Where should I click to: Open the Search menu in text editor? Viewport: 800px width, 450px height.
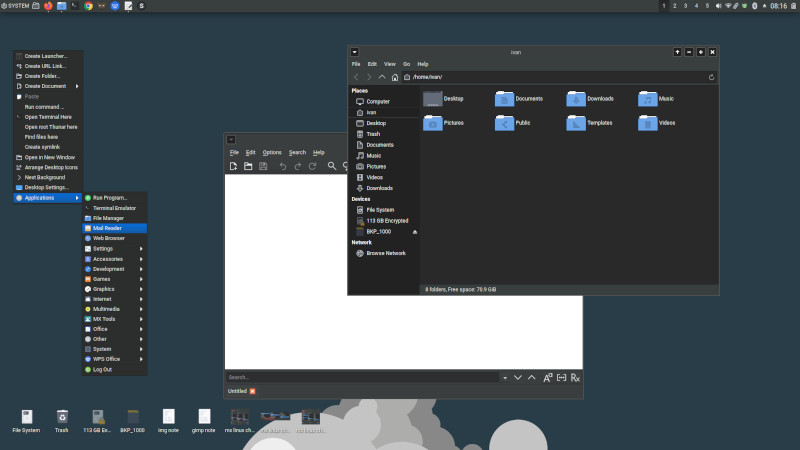(297, 153)
